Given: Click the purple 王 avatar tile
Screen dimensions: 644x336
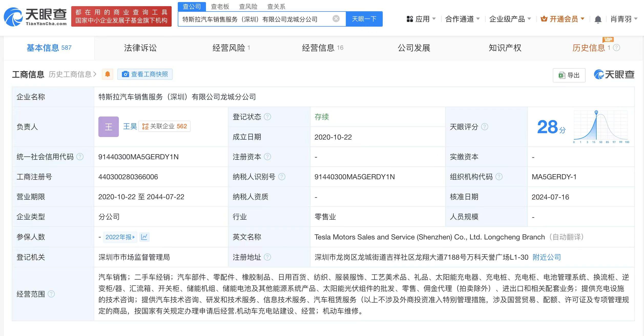Looking at the screenshot, I should pos(108,127).
